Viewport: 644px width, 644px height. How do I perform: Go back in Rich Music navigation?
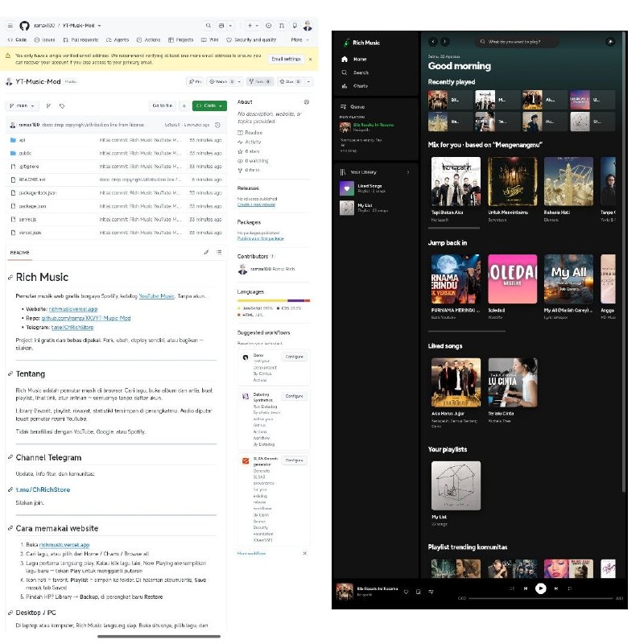tap(433, 42)
